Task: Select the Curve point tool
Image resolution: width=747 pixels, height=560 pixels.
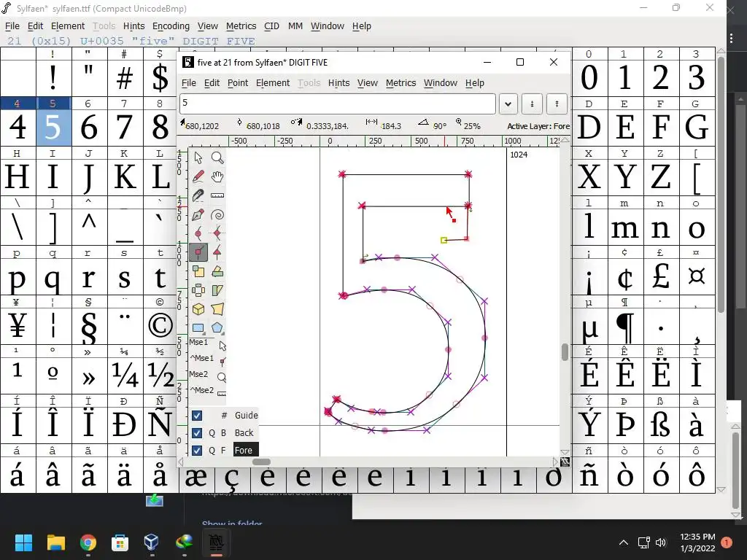Action: (x=198, y=233)
